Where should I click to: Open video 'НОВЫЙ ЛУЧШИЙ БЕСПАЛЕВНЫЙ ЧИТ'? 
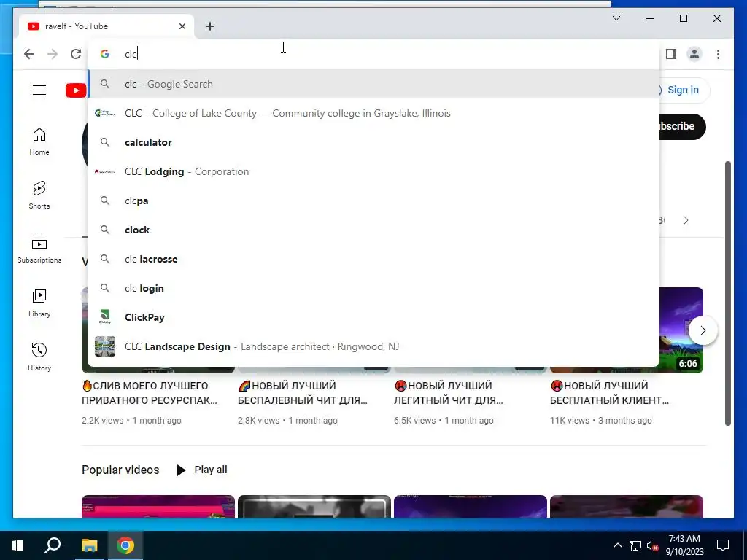303,393
